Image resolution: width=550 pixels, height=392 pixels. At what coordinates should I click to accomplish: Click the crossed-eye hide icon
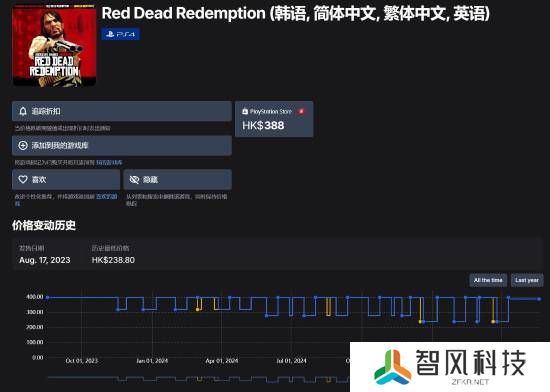[x=134, y=180]
